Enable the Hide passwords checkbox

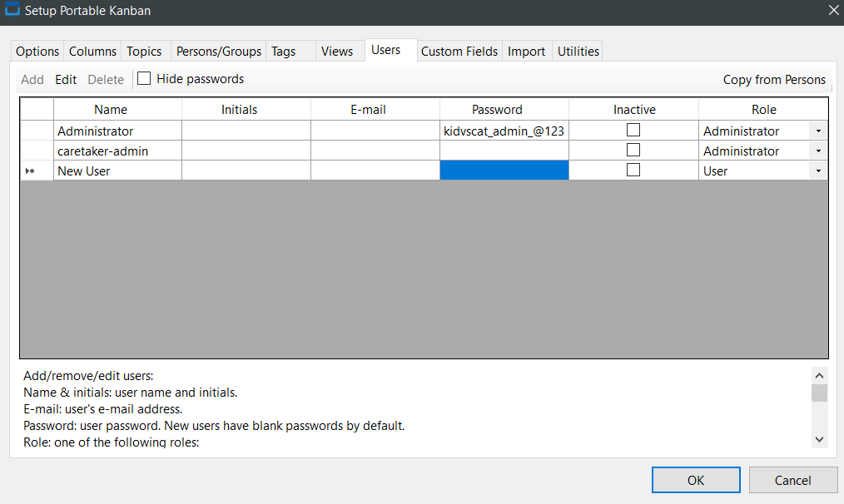(145, 79)
